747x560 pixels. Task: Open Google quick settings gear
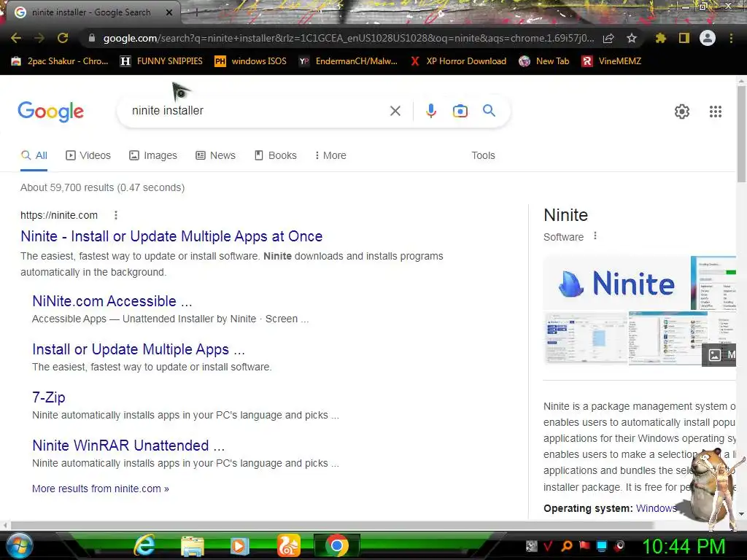coord(682,112)
